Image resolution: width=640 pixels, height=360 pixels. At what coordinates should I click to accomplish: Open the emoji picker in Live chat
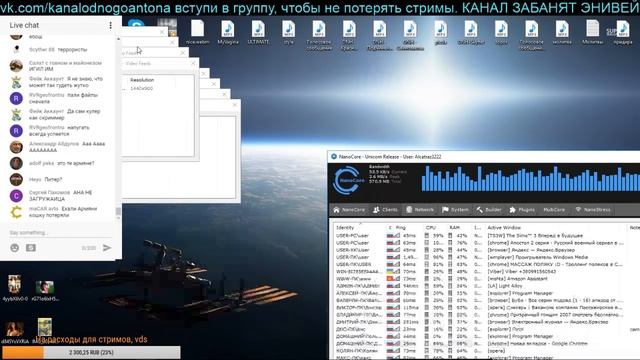[15, 248]
